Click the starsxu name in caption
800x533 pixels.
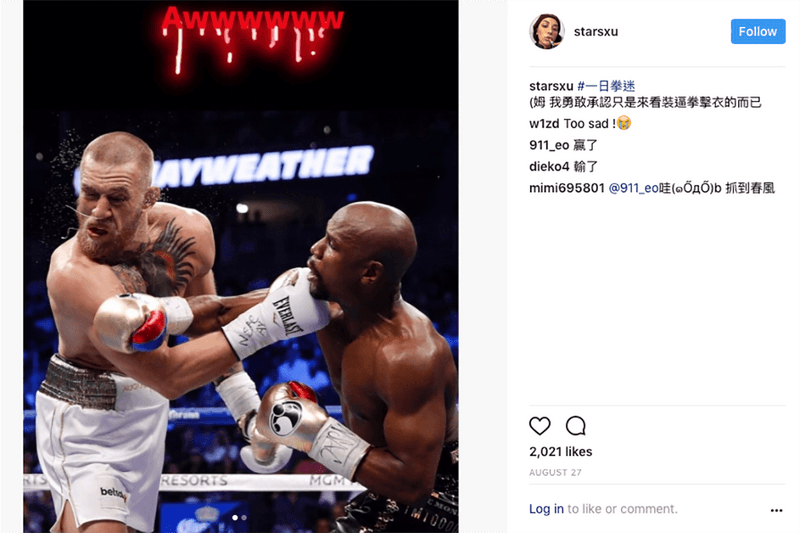551,86
